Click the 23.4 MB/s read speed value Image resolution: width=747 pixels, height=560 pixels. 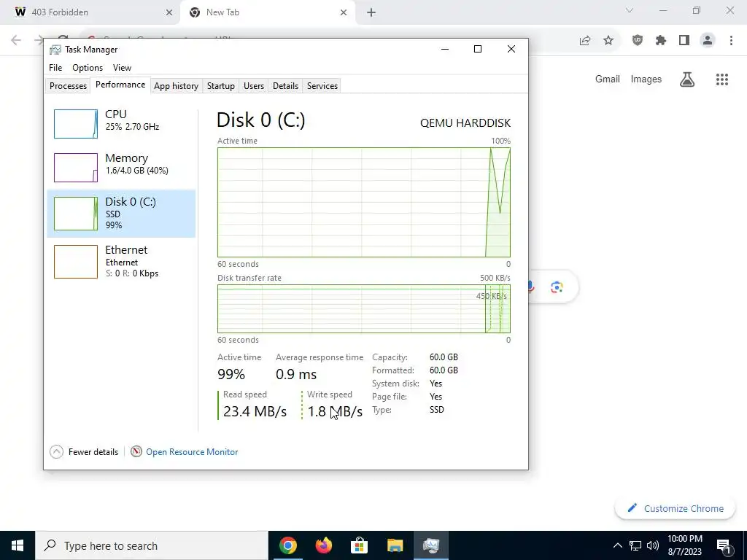pos(255,411)
